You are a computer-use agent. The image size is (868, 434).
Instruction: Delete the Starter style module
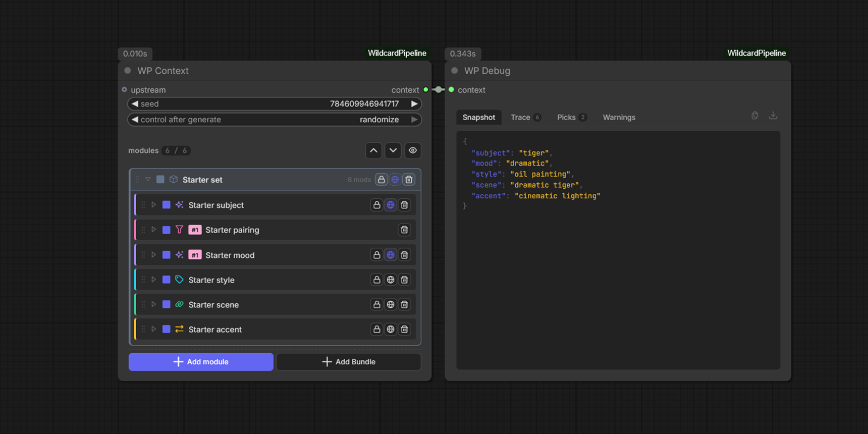tap(404, 280)
